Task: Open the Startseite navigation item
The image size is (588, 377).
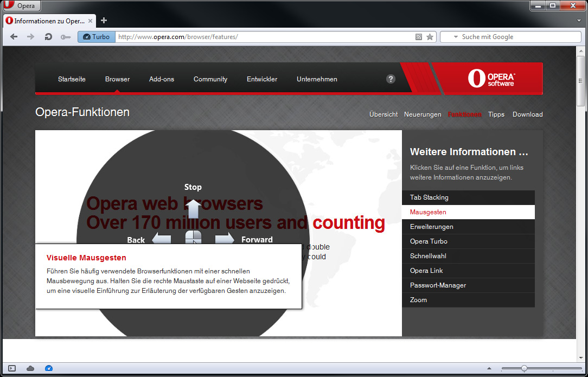Action: coord(72,79)
